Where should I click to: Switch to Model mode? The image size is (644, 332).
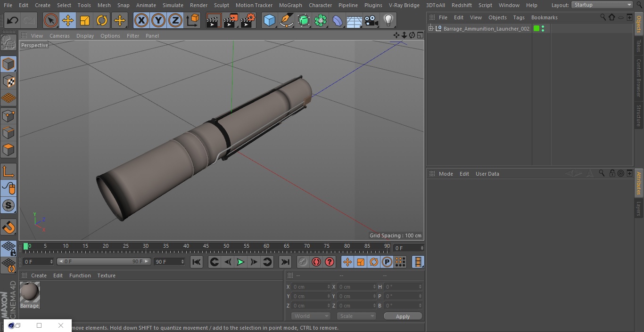8,64
